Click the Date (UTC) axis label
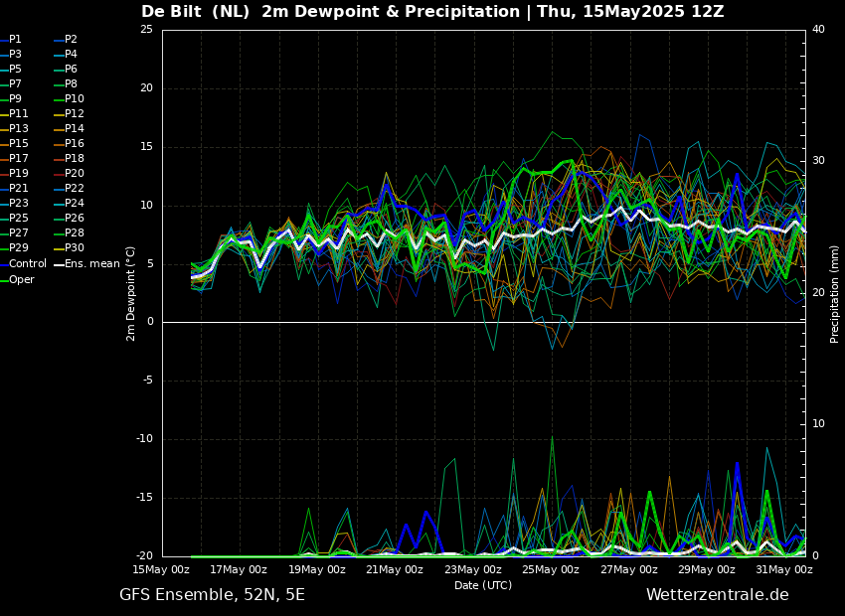This screenshot has width=845, height=616. (x=483, y=585)
